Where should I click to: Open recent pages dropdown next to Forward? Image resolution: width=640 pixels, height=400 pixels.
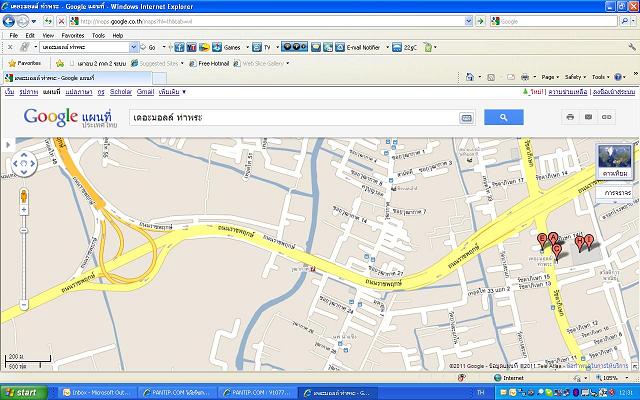tap(33, 21)
